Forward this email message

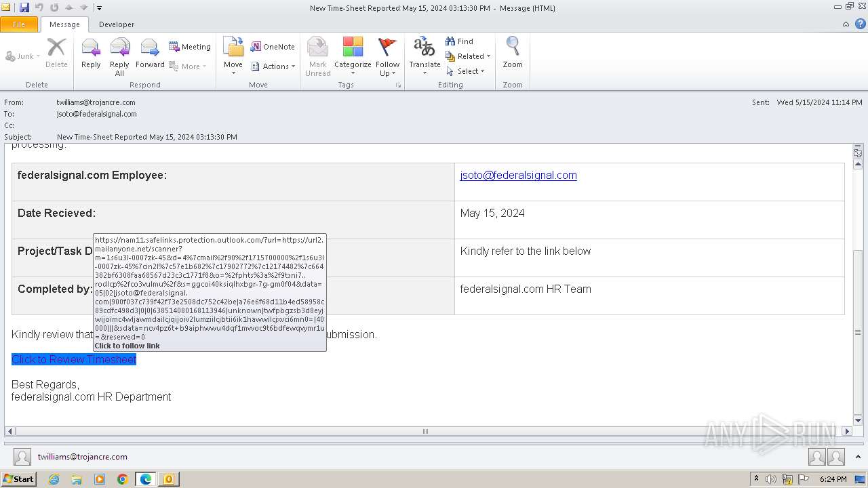150,53
